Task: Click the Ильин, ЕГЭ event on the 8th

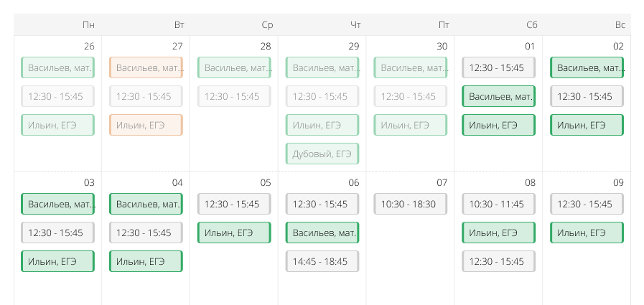Action: pos(498,233)
